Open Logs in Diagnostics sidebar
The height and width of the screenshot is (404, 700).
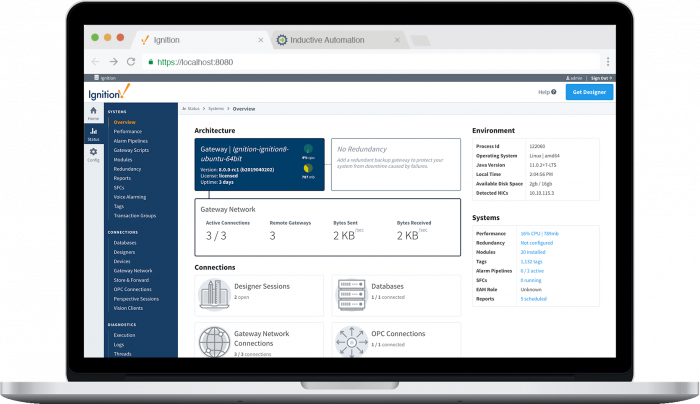(x=119, y=345)
